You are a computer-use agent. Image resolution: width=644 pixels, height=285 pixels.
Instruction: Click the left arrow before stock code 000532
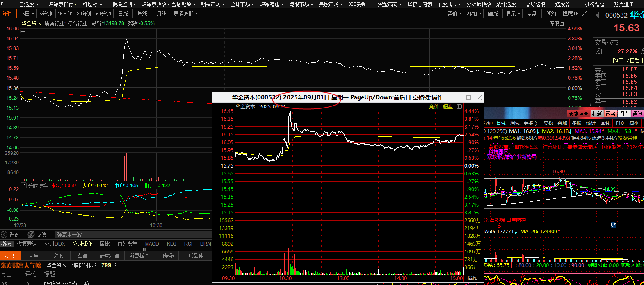click(x=597, y=15)
